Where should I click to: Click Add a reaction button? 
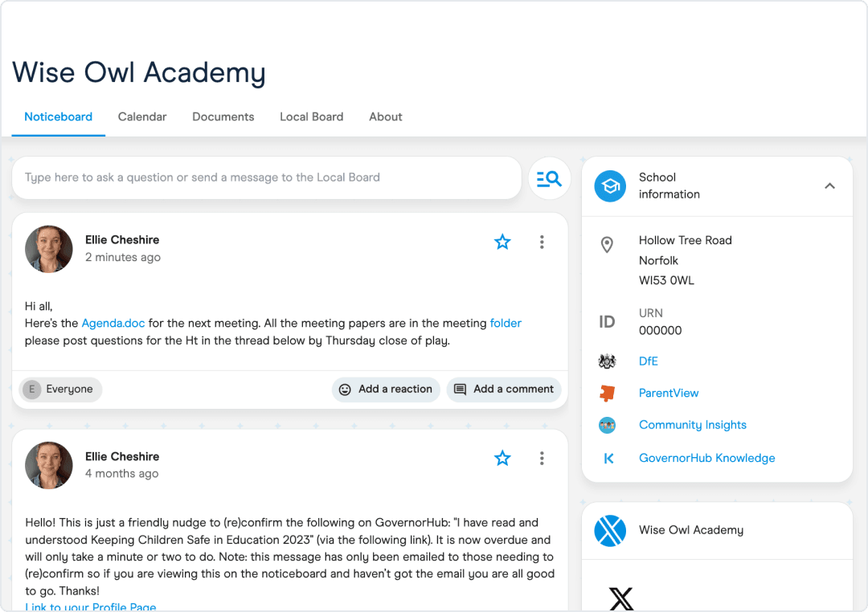[x=386, y=389]
